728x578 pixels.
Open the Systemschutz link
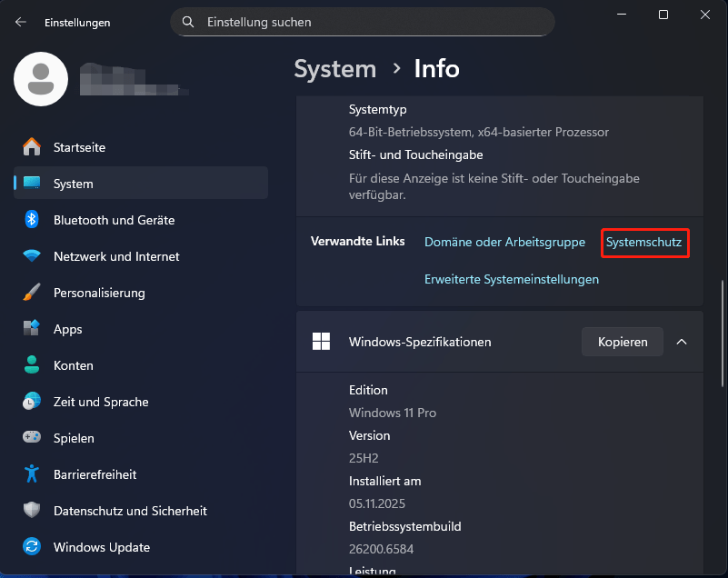click(644, 243)
